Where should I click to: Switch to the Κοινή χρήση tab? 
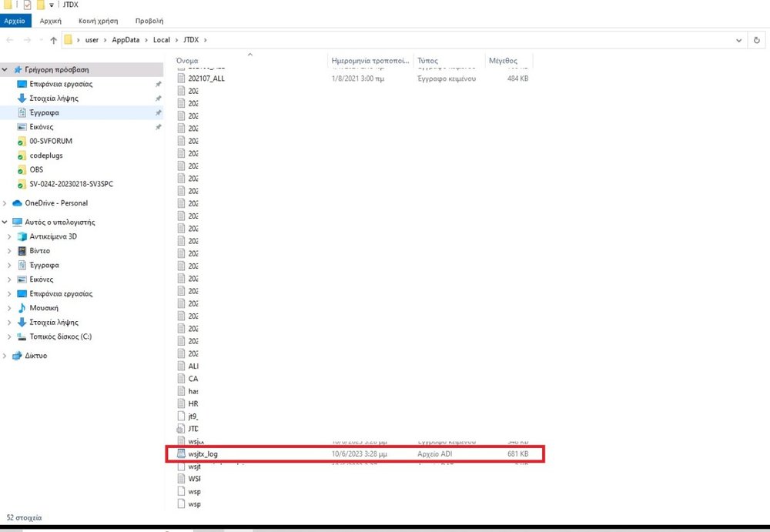(x=98, y=22)
